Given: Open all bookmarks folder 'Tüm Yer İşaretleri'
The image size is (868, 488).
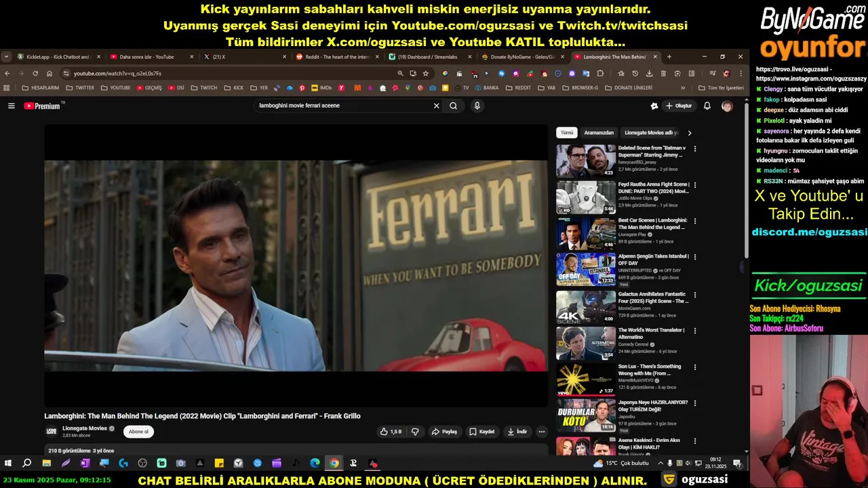Looking at the screenshot, I should pyautogui.click(x=721, y=88).
